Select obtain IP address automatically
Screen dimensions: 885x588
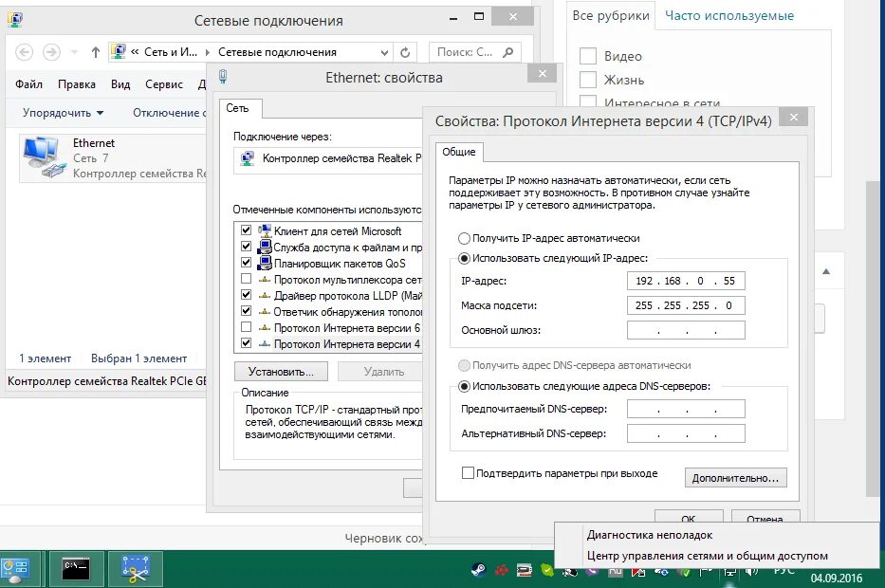tap(464, 238)
